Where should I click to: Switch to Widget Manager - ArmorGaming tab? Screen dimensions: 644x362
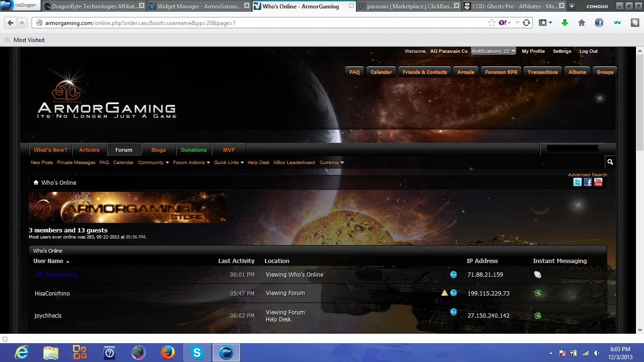pos(199,7)
